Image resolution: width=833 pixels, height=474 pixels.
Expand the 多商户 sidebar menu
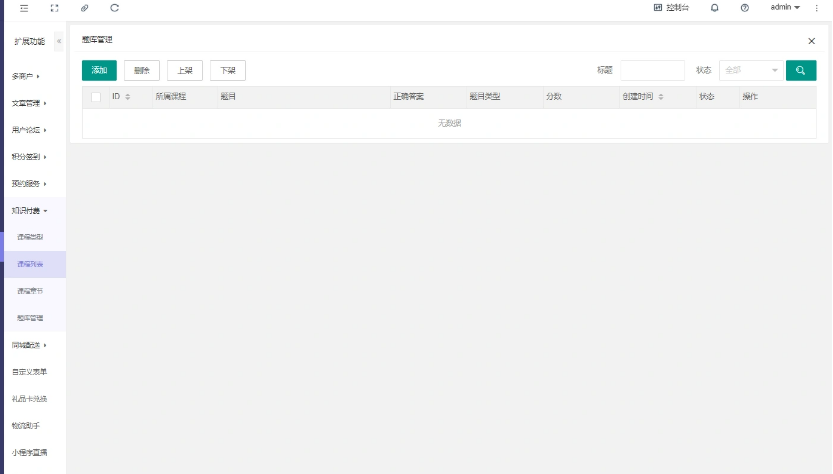click(x=26, y=77)
